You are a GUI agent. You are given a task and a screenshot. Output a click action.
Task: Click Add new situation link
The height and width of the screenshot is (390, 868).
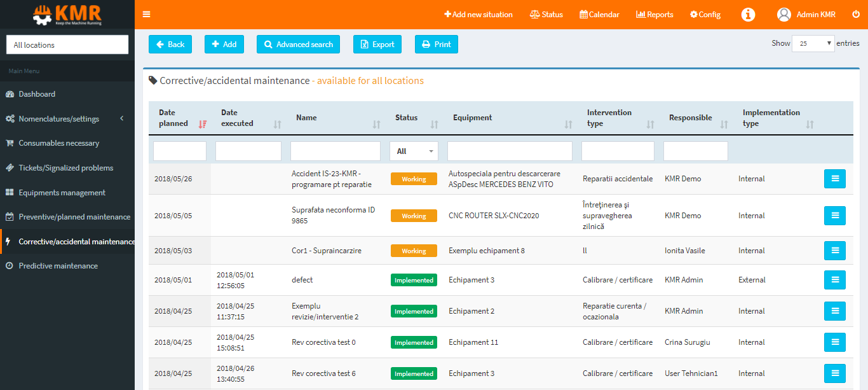point(478,14)
